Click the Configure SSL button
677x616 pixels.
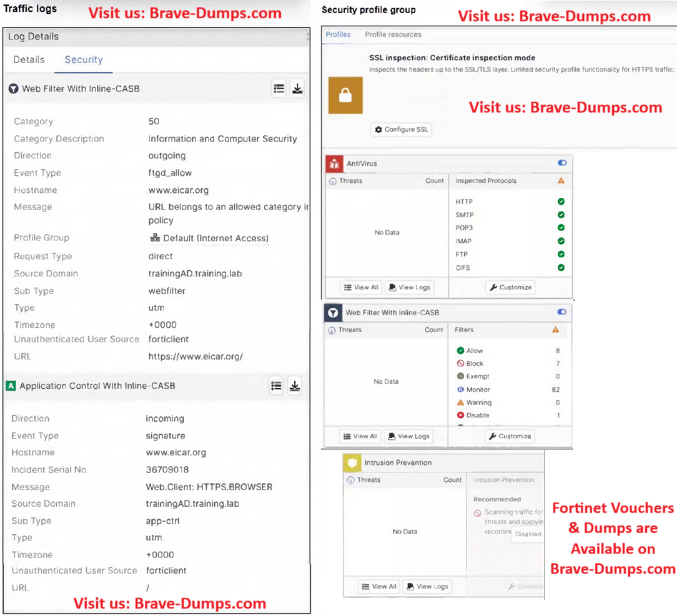[x=402, y=130]
